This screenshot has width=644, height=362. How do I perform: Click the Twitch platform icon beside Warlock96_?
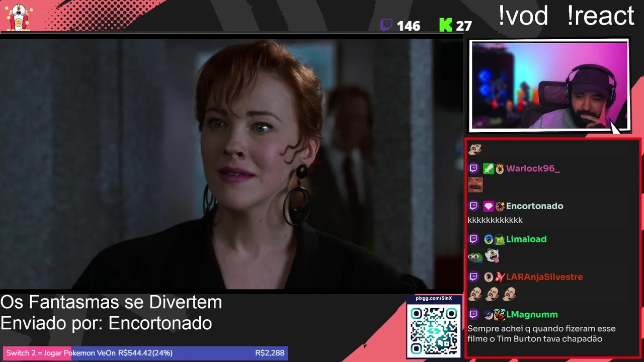tap(473, 168)
